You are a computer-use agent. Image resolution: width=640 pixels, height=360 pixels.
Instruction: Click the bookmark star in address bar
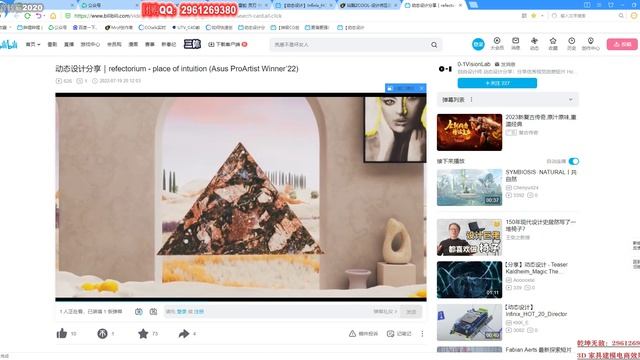(534, 16)
